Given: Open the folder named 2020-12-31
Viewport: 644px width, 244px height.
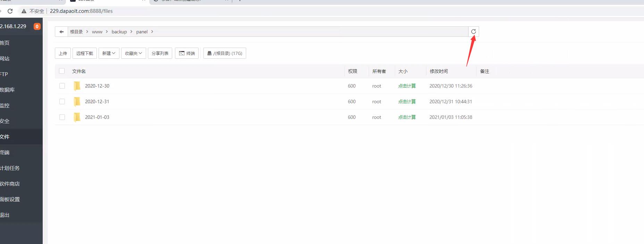Looking at the screenshot, I should pos(97,101).
